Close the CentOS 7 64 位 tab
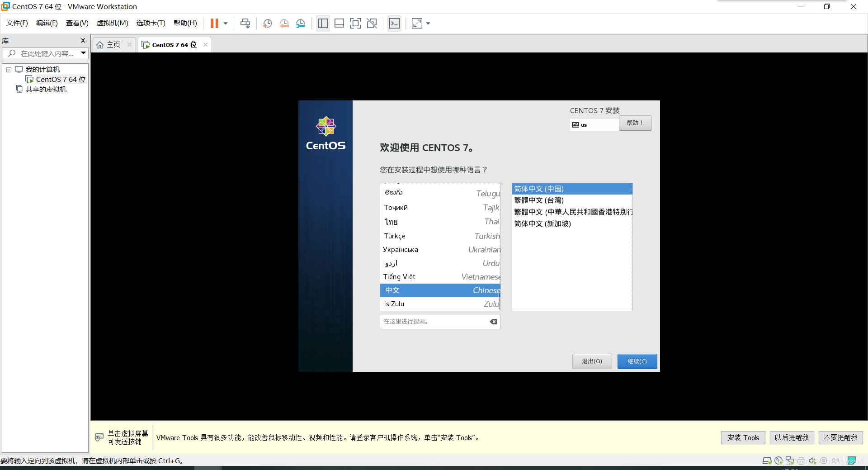Viewport: 868px width, 470px height. pos(206,44)
